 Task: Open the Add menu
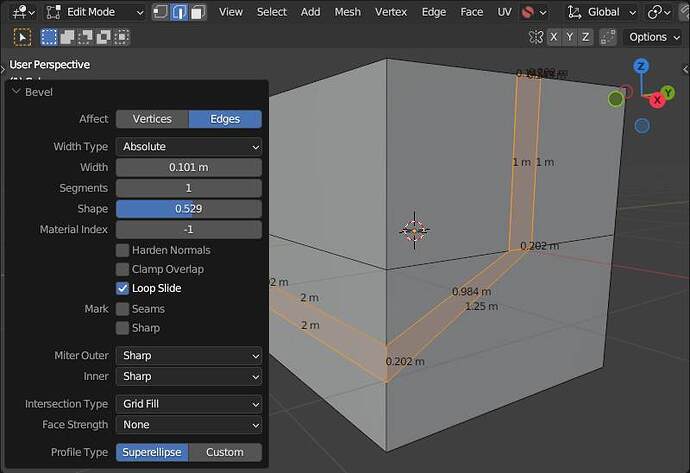(310, 12)
